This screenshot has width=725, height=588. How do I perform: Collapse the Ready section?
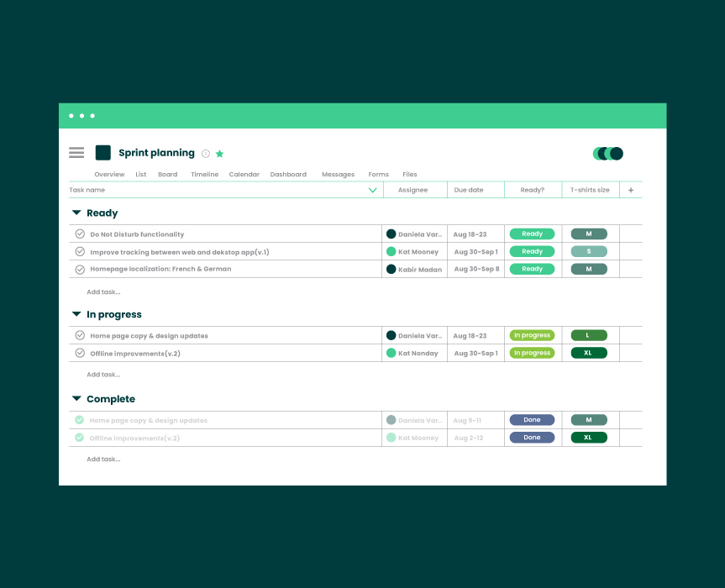76,213
